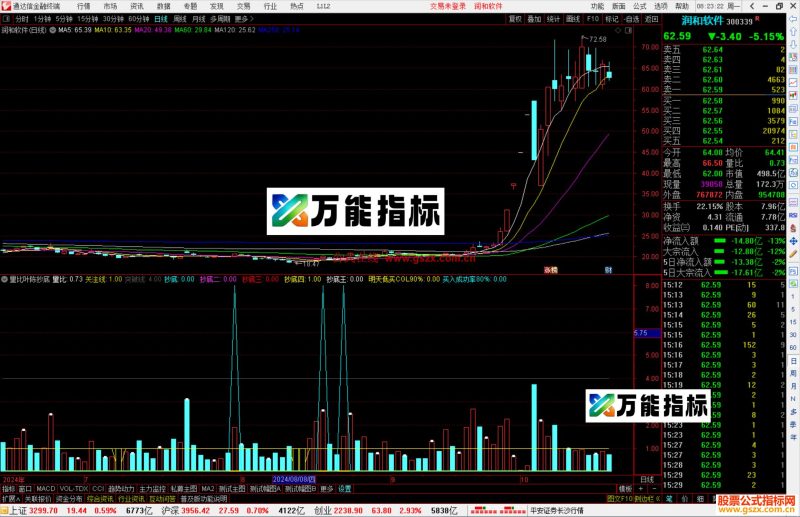Expand the 扩展 panel
Image resolution: width=800 pixels, height=517 pixels.
[11, 499]
